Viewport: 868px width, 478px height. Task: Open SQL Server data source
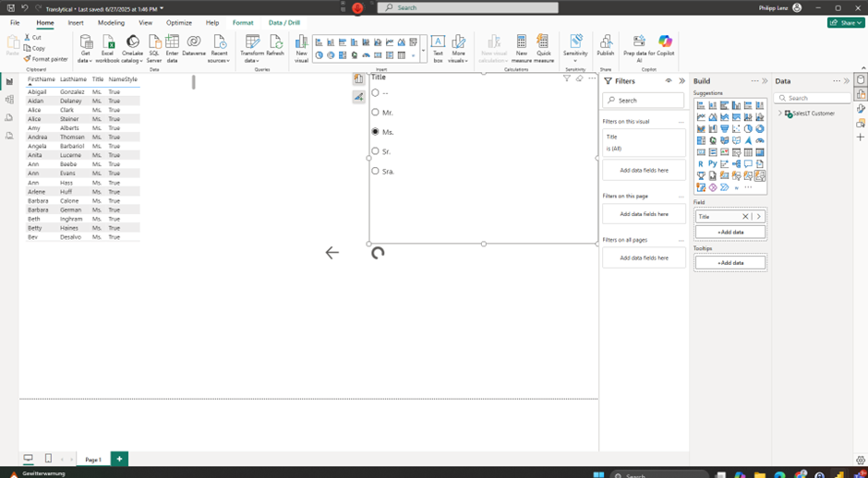tap(154, 42)
